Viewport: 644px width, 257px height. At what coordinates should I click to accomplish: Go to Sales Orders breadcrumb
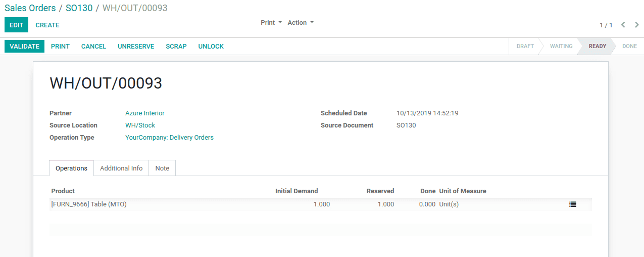point(30,8)
